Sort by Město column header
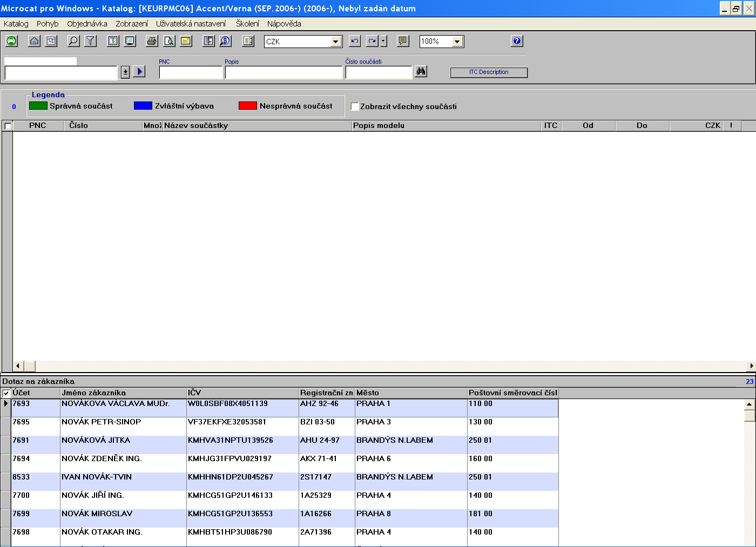This screenshot has height=547, width=756. pyautogui.click(x=411, y=393)
